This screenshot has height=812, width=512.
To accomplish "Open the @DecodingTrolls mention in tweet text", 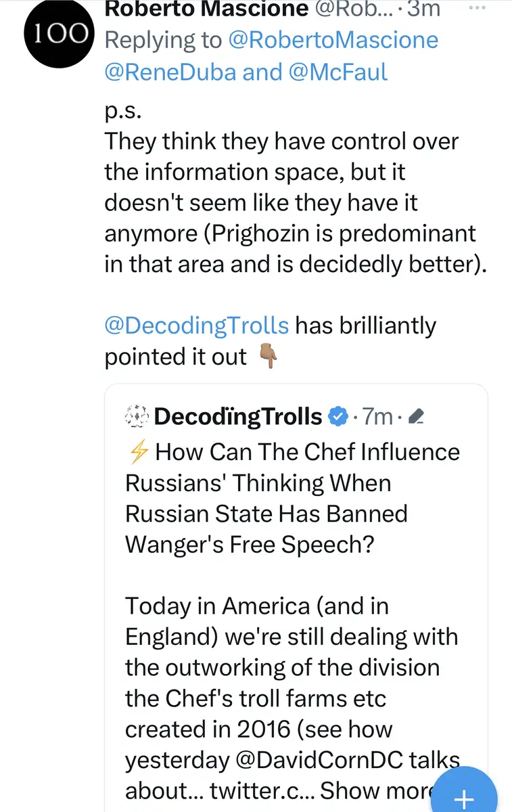I will [197, 325].
